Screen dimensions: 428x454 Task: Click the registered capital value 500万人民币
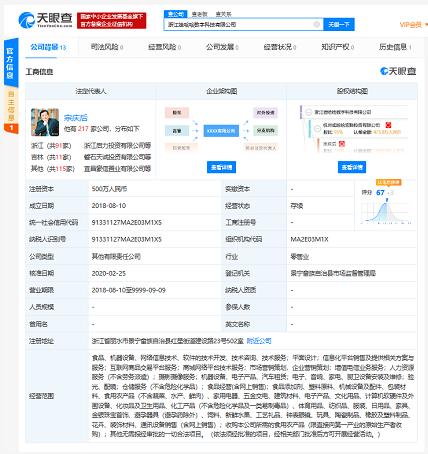pos(109,189)
